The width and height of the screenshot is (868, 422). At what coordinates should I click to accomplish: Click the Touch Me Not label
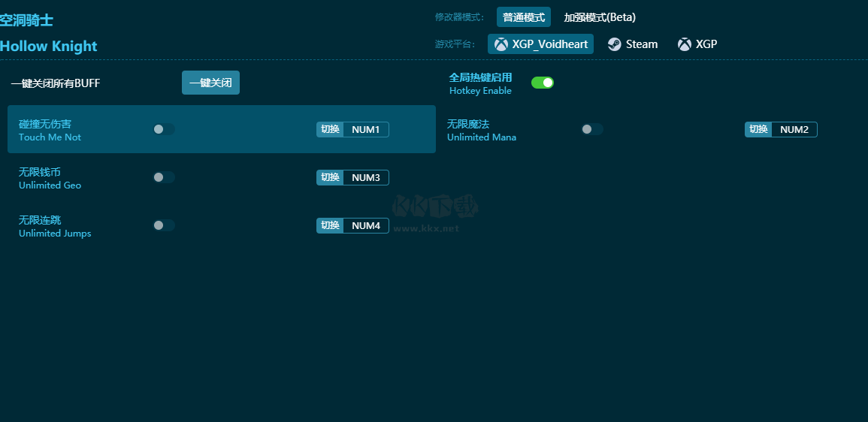(x=50, y=137)
